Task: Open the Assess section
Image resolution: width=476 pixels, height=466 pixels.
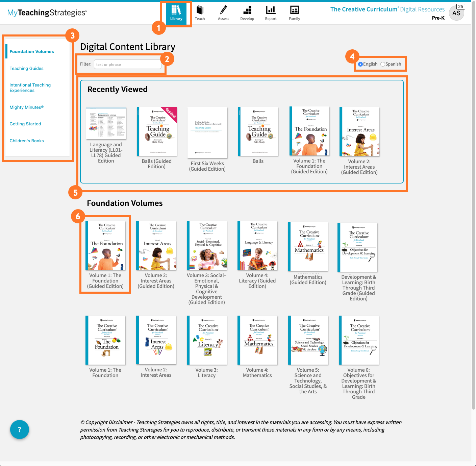Action: point(223,13)
